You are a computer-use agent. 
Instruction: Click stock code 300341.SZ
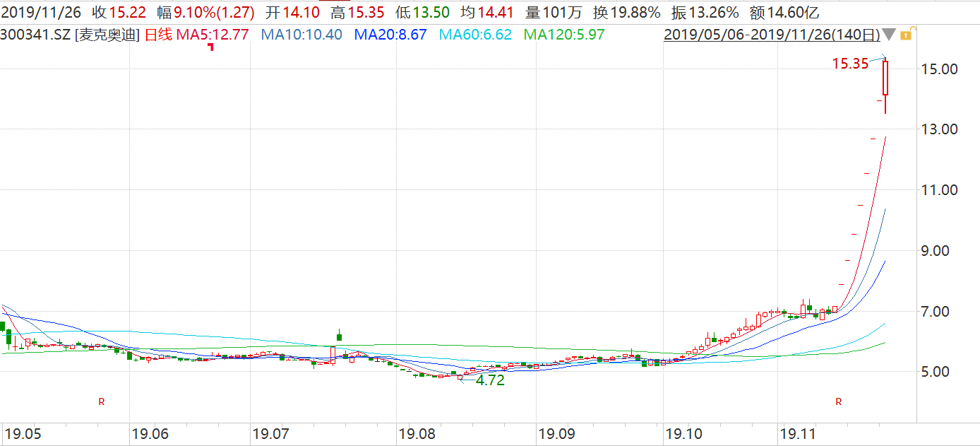(x=35, y=34)
